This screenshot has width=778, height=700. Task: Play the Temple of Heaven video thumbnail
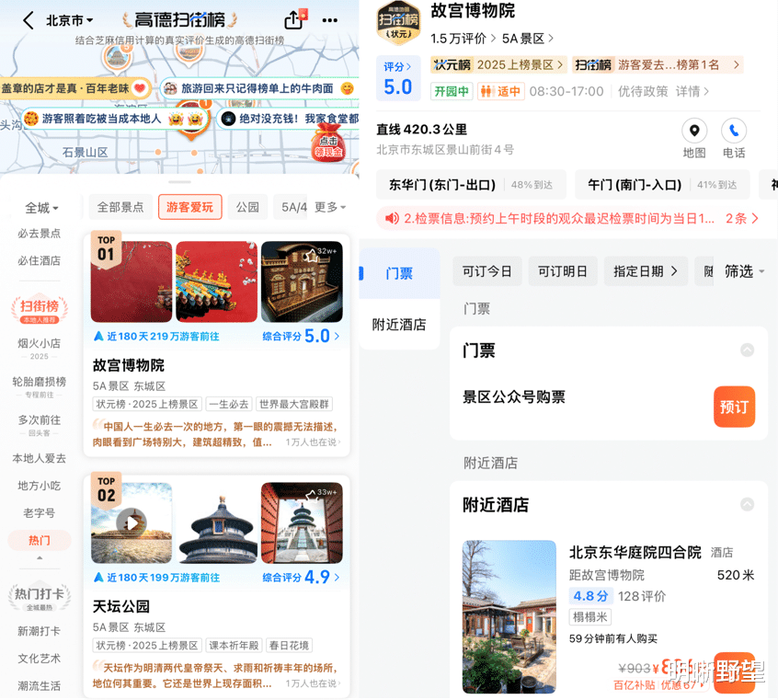pyautogui.click(x=132, y=522)
